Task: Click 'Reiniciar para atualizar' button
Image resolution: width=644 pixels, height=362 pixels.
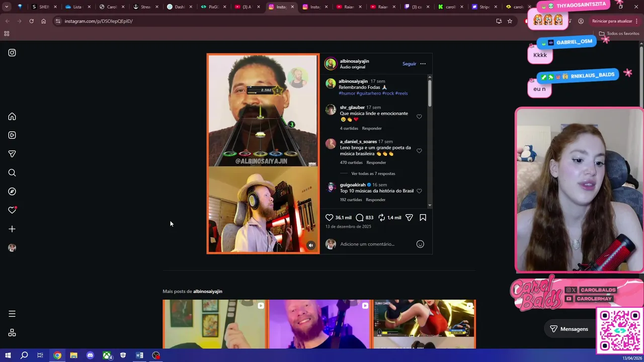Action: click(x=612, y=21)
